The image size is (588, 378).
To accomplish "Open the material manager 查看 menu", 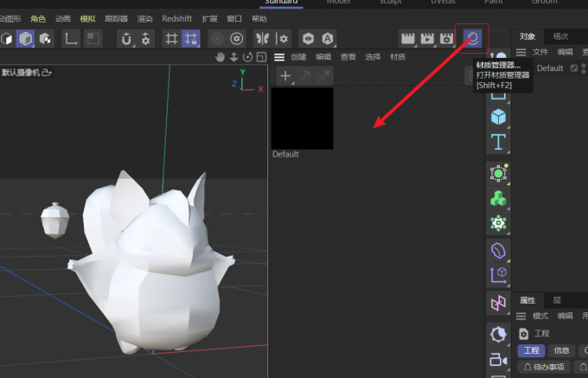I will pyautogui.click(x=348, y=57).
